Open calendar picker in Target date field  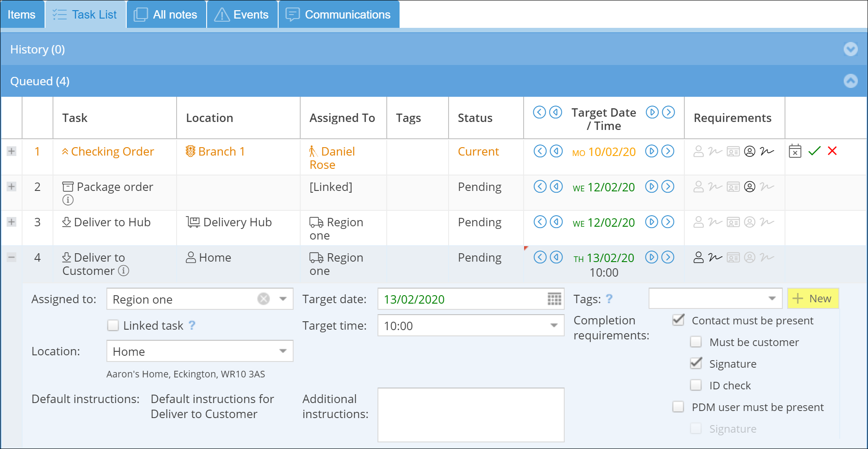pyautogui.click(x=554, y=299)
